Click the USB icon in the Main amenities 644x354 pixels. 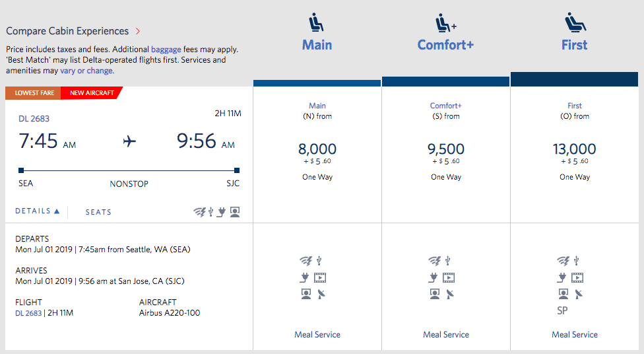pos(319,260)
